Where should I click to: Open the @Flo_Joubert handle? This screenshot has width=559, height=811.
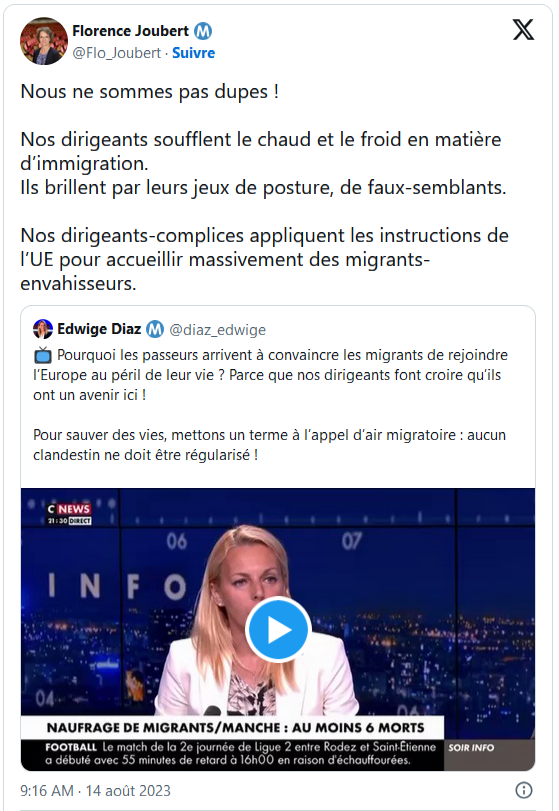[117, 53]
